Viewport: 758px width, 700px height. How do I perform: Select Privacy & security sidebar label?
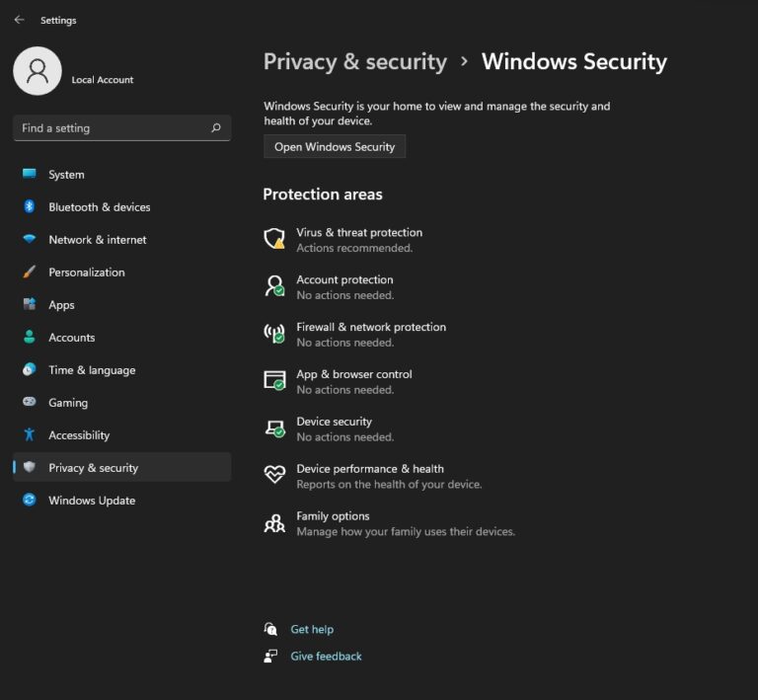coord(94,468)
